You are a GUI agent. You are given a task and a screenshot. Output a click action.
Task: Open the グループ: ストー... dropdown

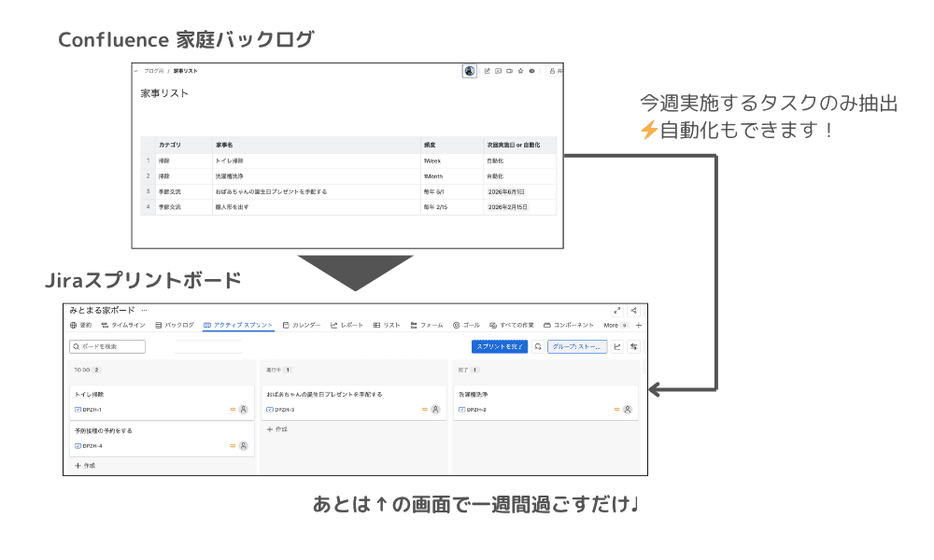(x=577, y=346)
